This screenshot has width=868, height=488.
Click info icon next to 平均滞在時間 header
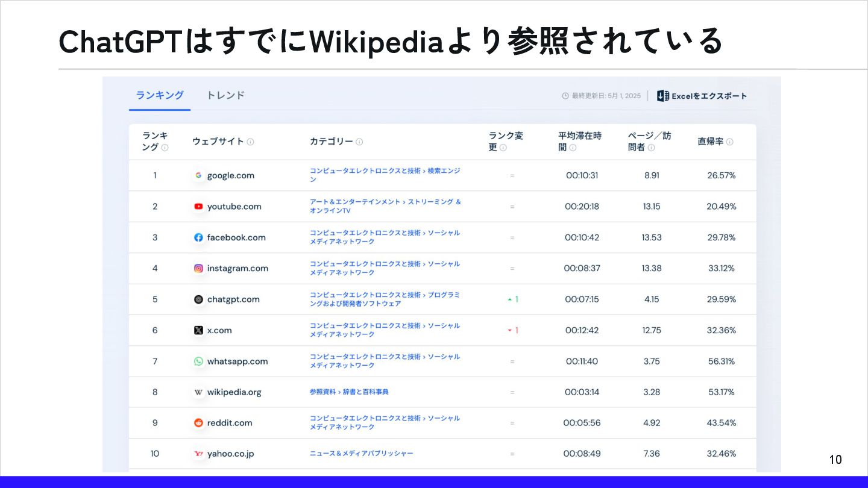tap(573, 147)
